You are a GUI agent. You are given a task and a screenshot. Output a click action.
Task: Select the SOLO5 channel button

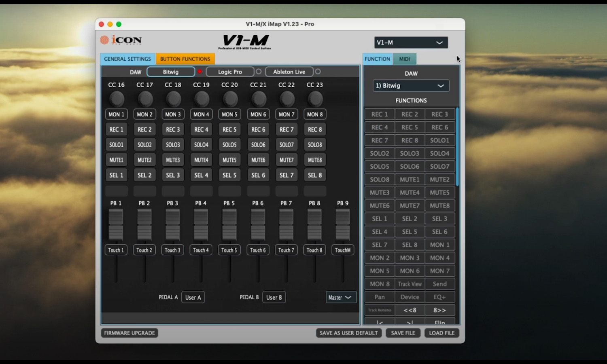pyautogui.click(x=229, y=145)
